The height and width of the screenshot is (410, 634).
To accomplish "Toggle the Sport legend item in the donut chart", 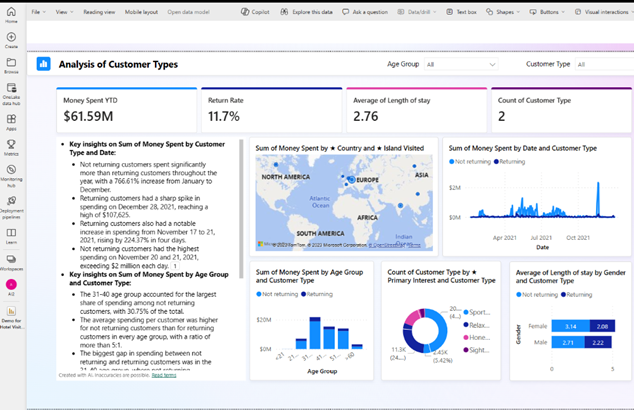I will click(x=474, y=312).
